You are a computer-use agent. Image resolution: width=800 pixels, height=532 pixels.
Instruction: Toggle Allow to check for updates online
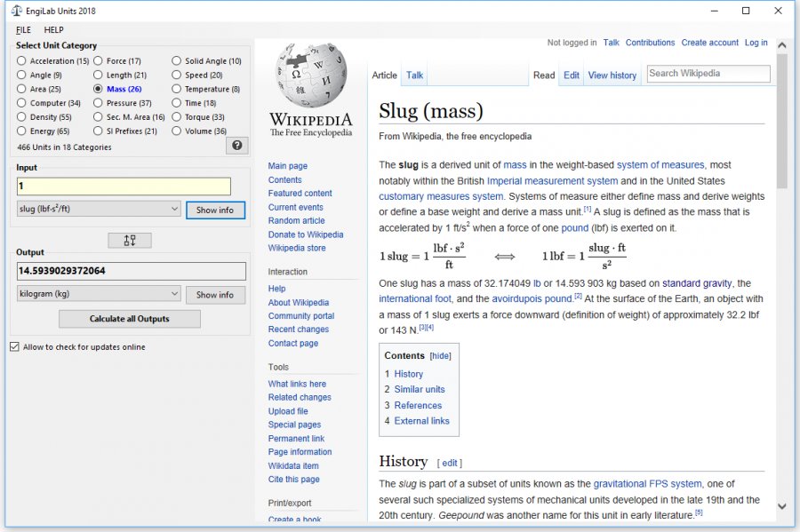click(77, 347)
